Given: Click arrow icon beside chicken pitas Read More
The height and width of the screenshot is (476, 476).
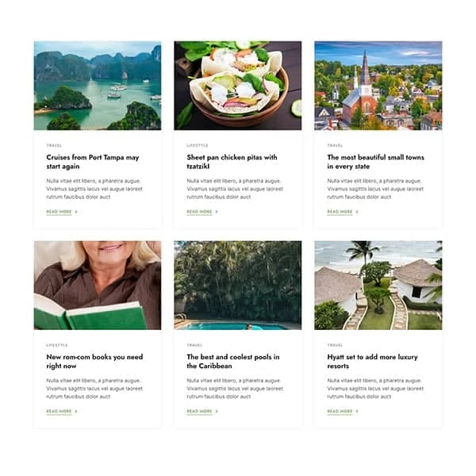Looking at the screenshot, I should coord(217,212).
